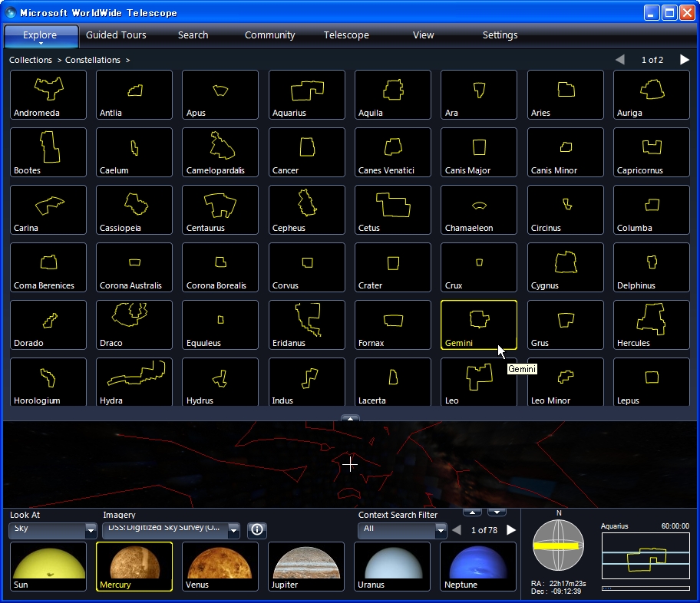This screenshot has height=603, width=700.
Task: Open the Imagery dropdown
Action: [171, 530]
